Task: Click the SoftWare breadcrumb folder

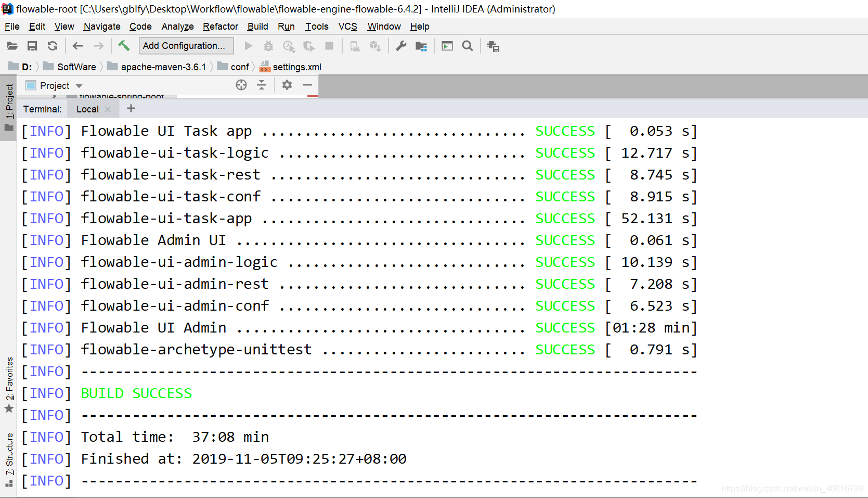Action: 70,67
